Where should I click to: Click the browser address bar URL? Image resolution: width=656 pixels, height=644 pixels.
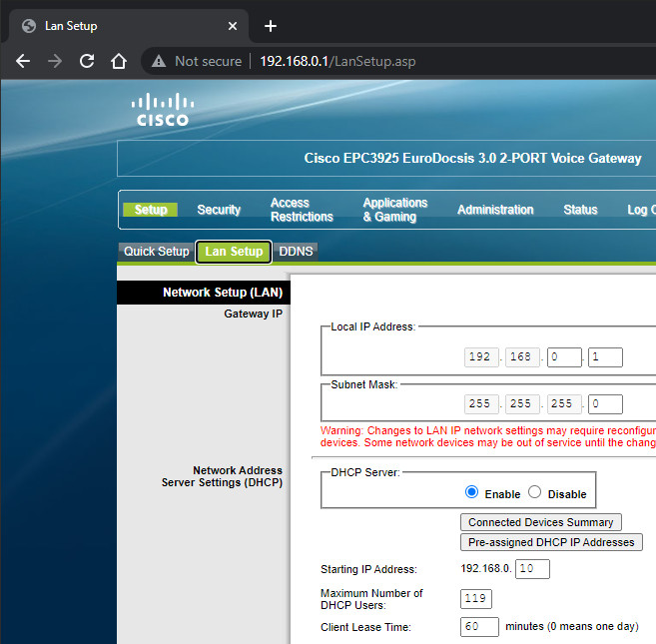pyautogui.click(x=337, y=61)
